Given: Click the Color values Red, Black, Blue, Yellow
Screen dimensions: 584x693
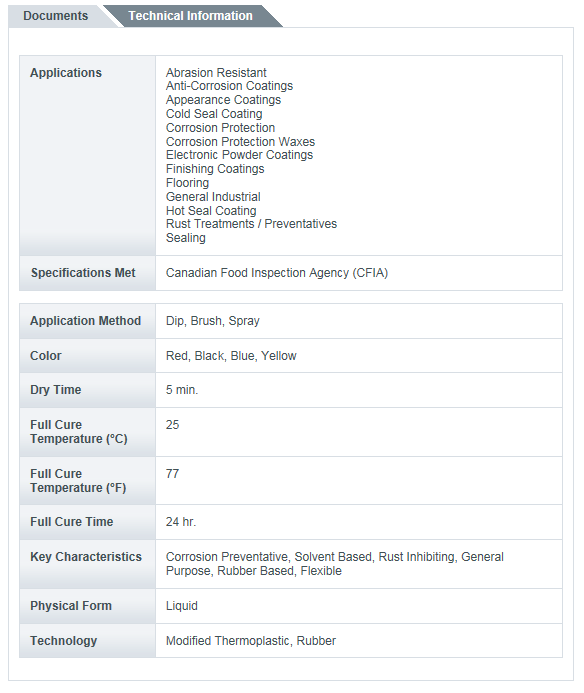Looking at the screenshot, I should tap(231, 356).
